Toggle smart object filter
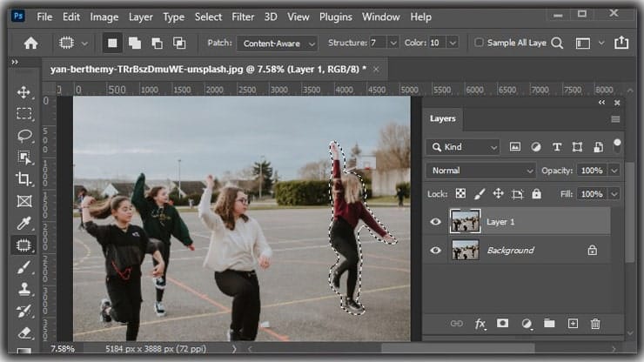The width and height of the screenshot is (644, 362). (599, 147)
